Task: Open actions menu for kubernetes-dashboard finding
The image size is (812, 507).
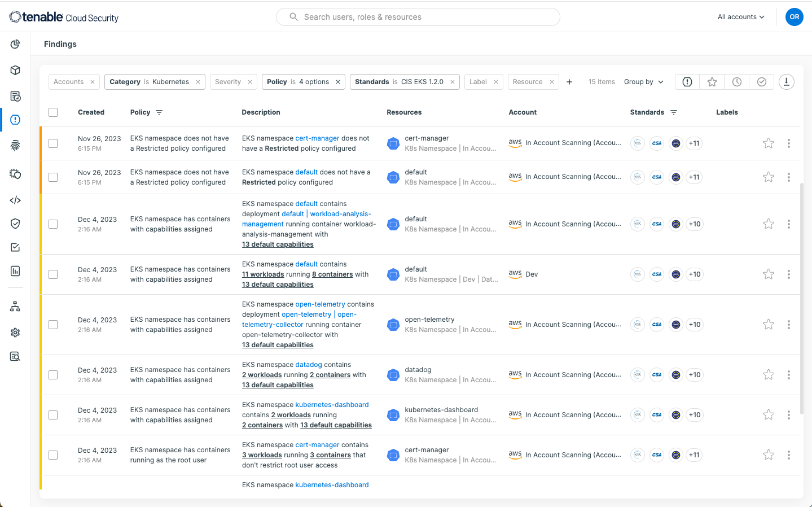Action: coord(788,415)
